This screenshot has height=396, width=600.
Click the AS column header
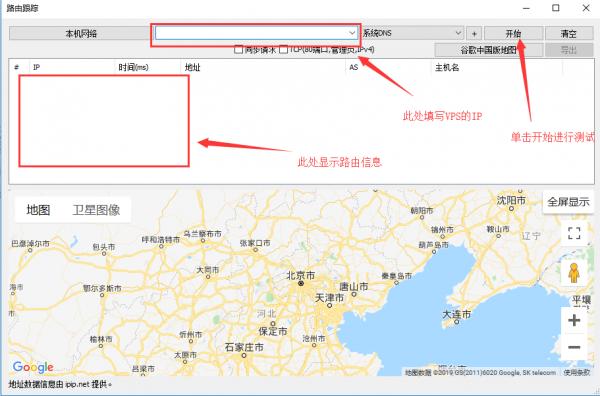[x=388, y=67]
